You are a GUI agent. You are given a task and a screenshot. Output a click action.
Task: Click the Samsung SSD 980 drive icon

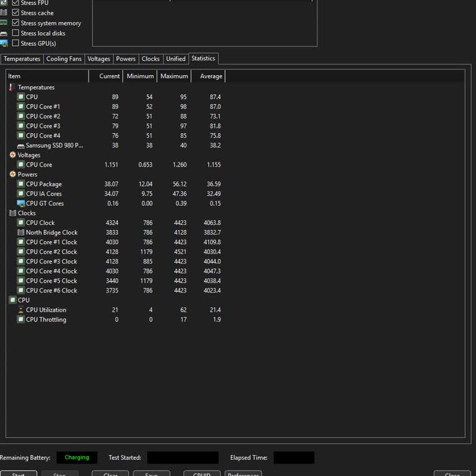click(20, 146)
